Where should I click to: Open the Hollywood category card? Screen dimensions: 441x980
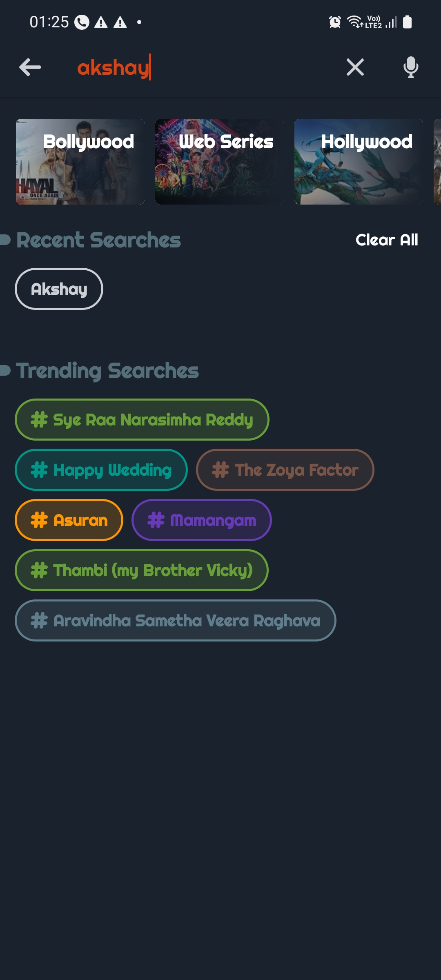(359, 161)
